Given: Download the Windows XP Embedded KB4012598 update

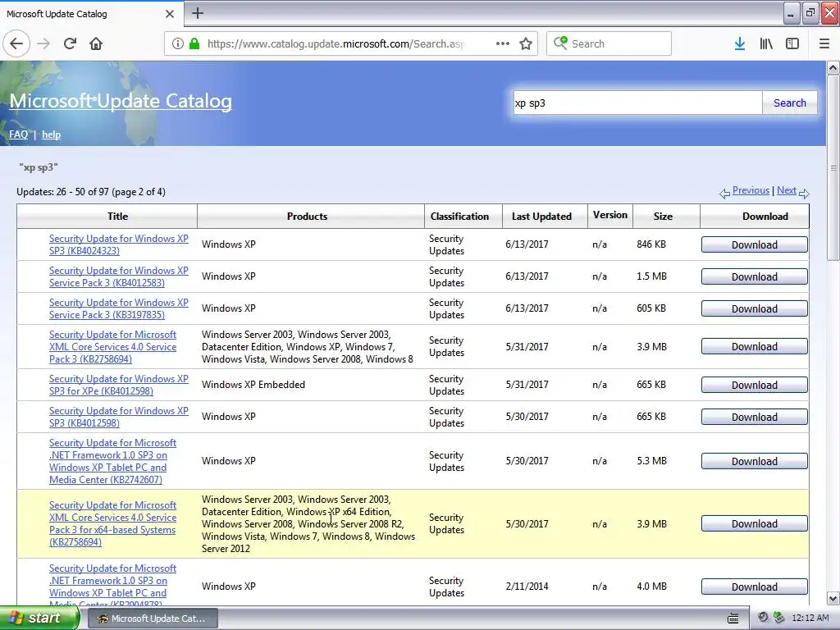Looking at the screenshot, I should 755,386.
